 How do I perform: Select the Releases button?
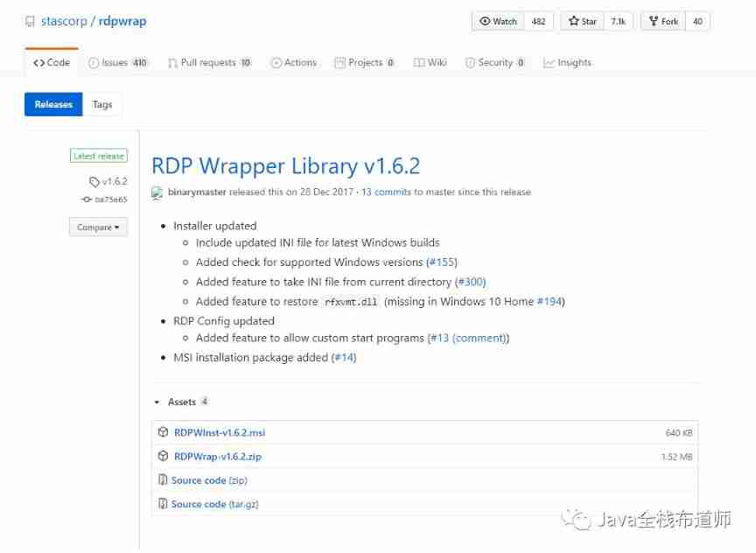point(53,104)
